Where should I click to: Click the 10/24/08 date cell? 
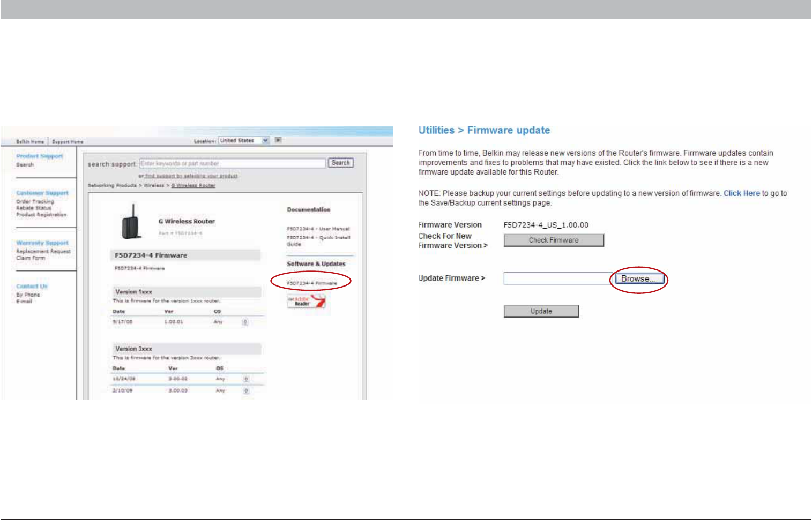point(123,379)
